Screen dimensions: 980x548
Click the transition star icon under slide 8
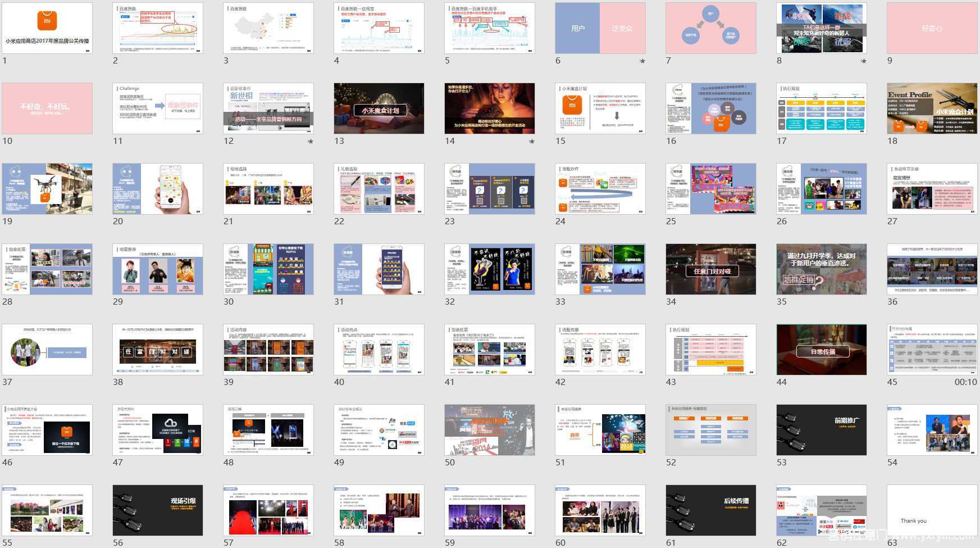(864, 61)
